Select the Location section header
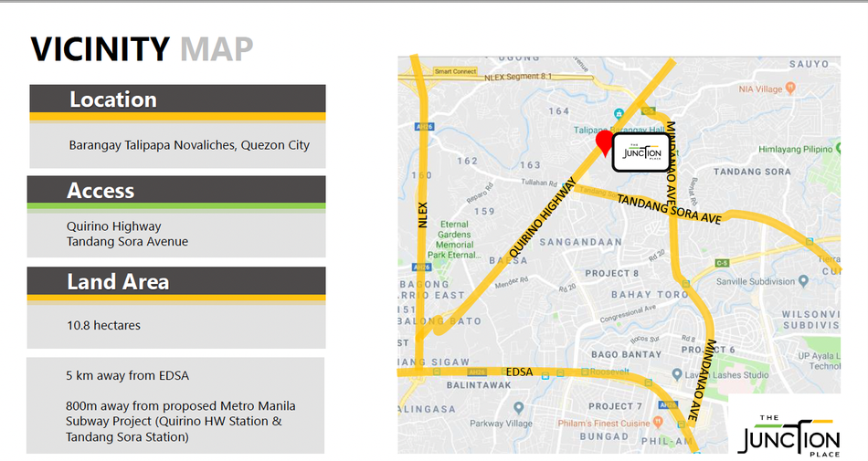Viewport: 868px width, 461px height. pos(177,99)
